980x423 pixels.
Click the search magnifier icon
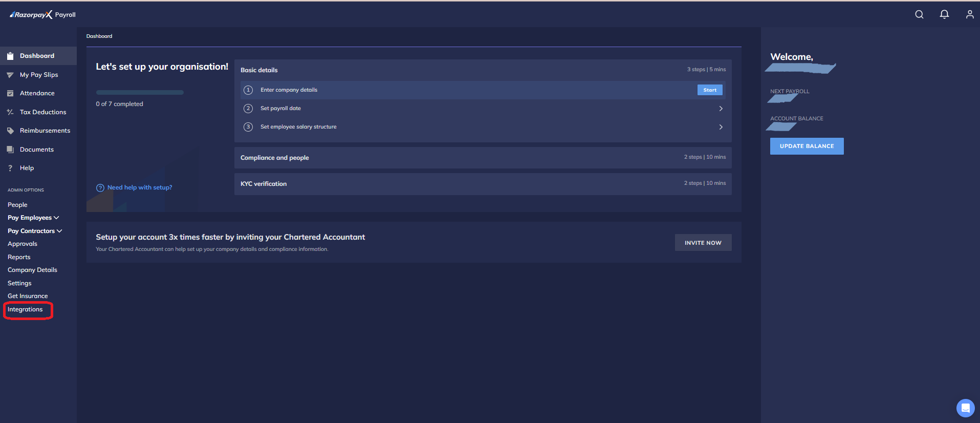pyautogui.click(x=919, y=14)
